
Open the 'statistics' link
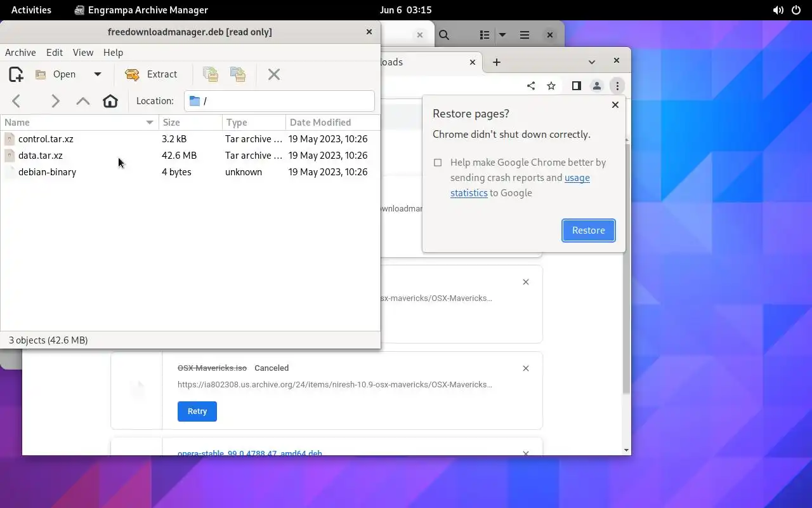pos(469,193)
